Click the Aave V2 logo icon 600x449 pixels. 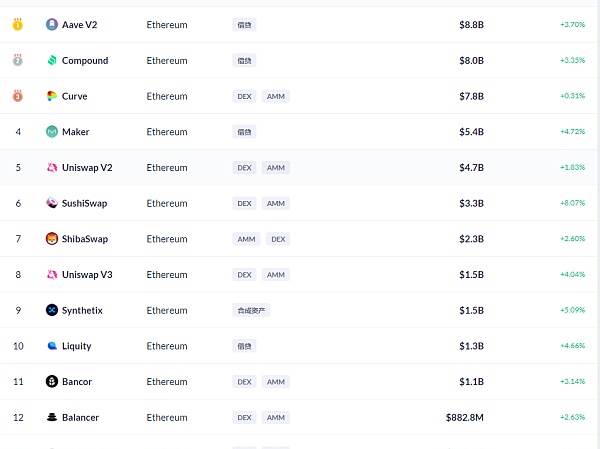pos(52,24)
